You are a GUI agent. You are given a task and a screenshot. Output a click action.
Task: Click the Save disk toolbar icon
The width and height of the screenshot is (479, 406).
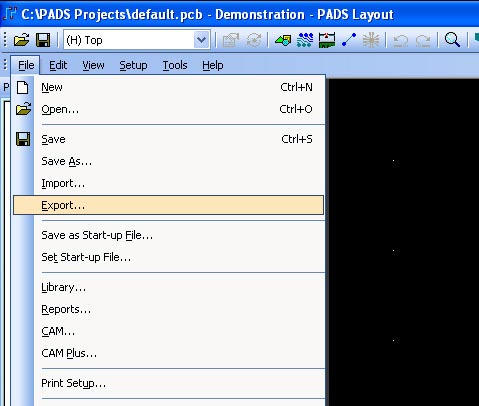tap(43, 40)
